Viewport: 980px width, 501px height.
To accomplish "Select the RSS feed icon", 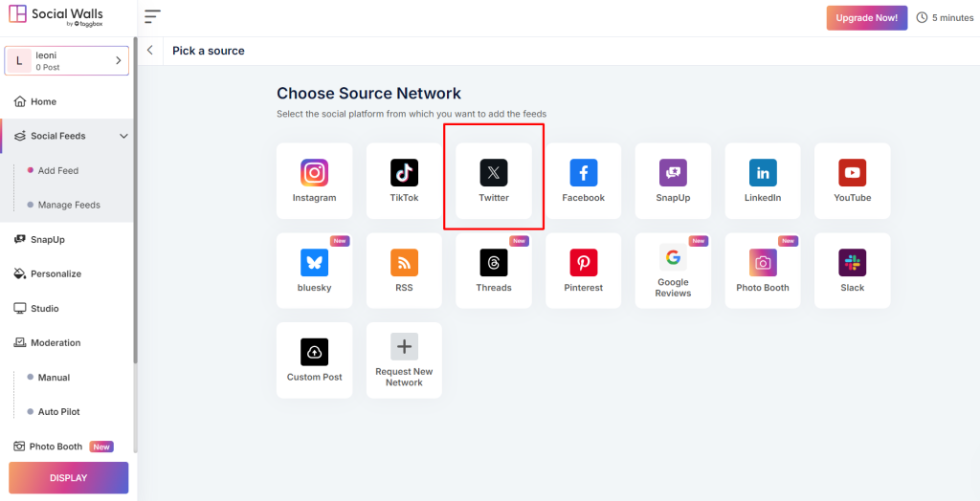I will pyautogui.click(x=405, y=262).
